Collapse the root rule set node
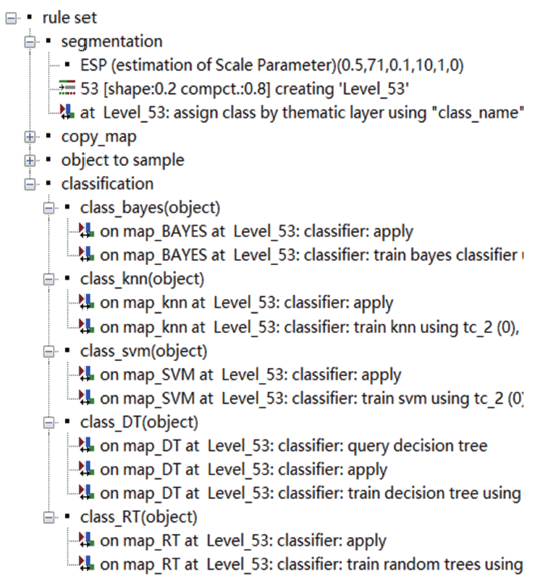Image resolution: width=546 pixels, height=584 pixels. click(x=11, y=18)
